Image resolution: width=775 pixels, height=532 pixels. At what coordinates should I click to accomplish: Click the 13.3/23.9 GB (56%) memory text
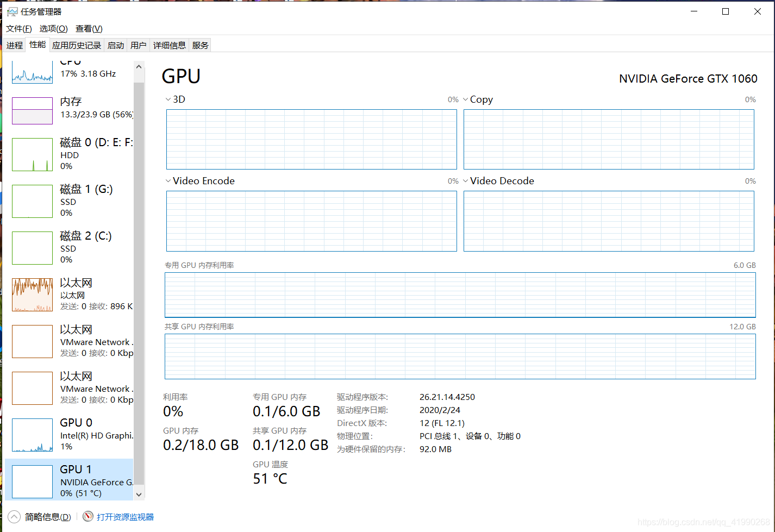pyautogui.click(x=97, y=115)
